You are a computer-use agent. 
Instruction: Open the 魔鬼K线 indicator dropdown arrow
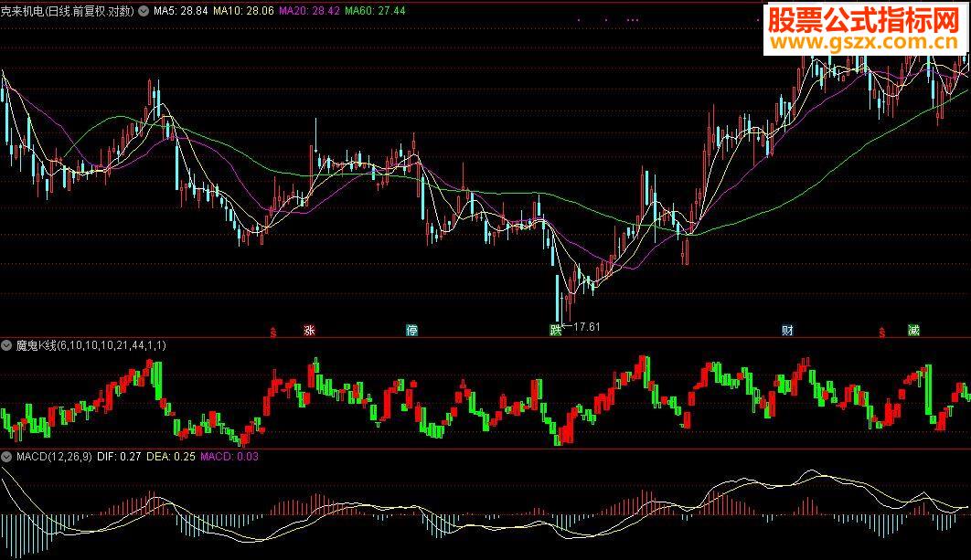click(6, 345)
